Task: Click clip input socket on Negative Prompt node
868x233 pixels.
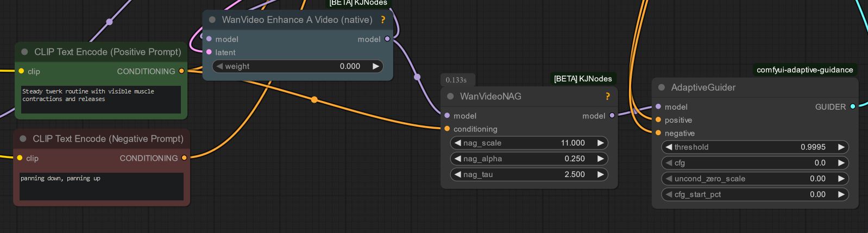Action: (x=20, y=158)
